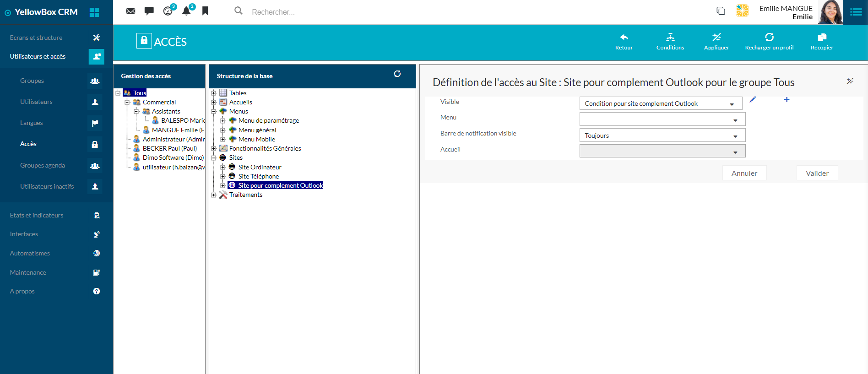Open the chat messages icon
The width and height of the screenshot is (868, 374).
pos(149,11)
